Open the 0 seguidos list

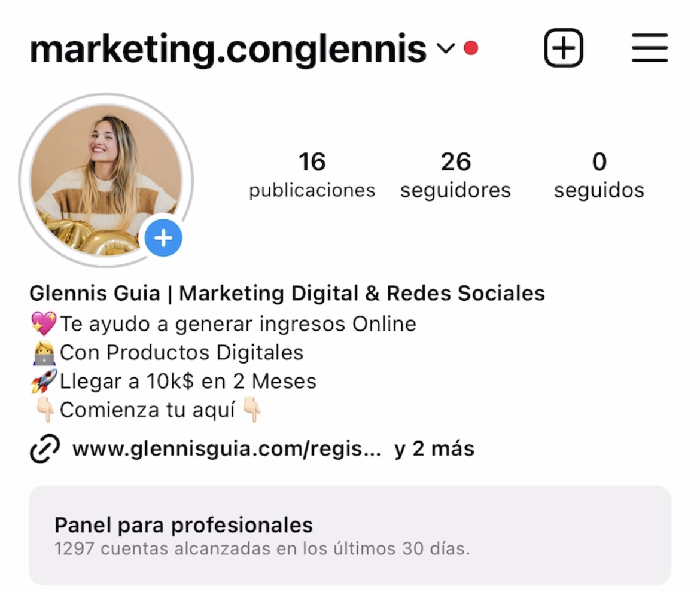599,175
